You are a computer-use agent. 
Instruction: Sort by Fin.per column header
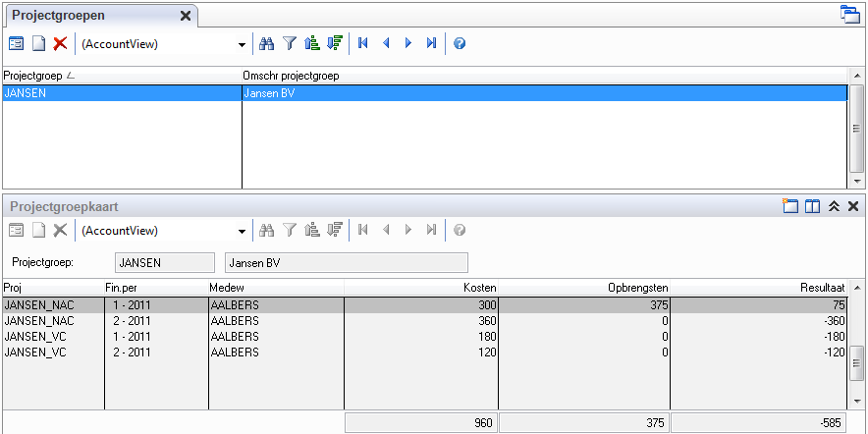click(156, 288)
